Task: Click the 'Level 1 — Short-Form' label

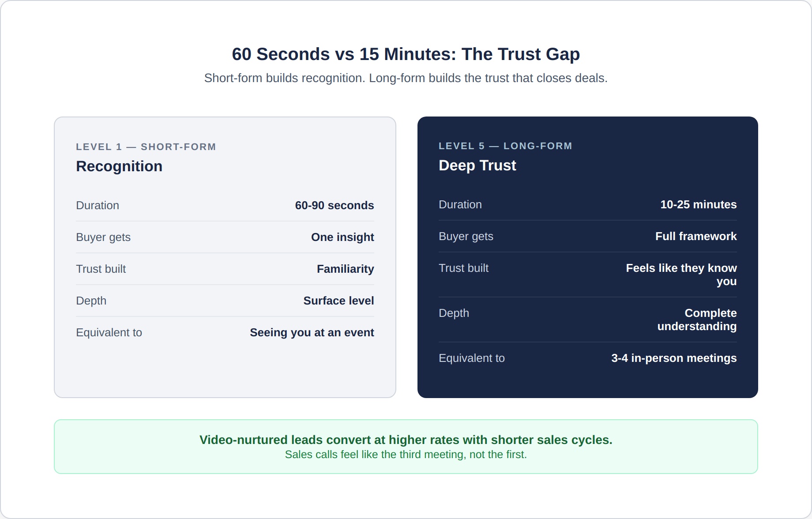Action: click(x=146, y=147)
